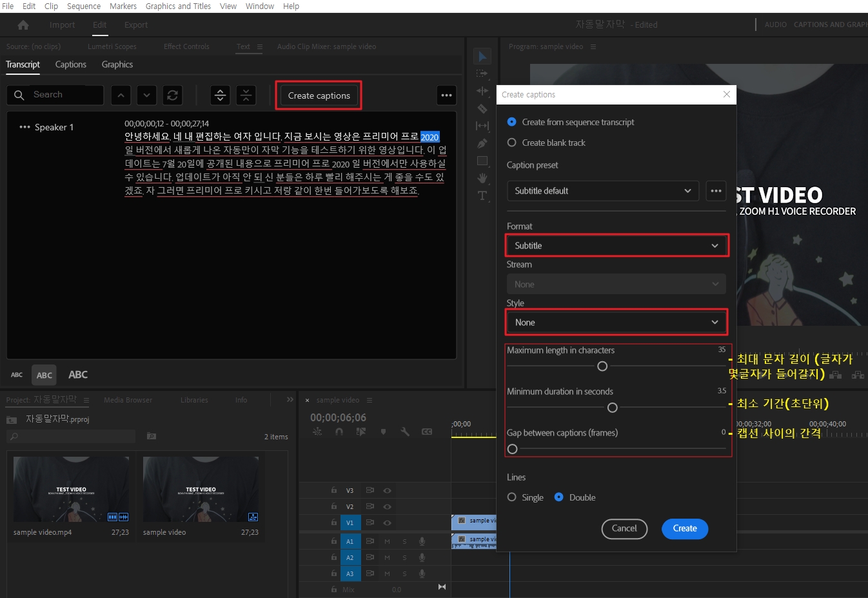Viewport: 868px width, 598px height.
Task: Go to the Home screen icon
Action: coord(23,25)
